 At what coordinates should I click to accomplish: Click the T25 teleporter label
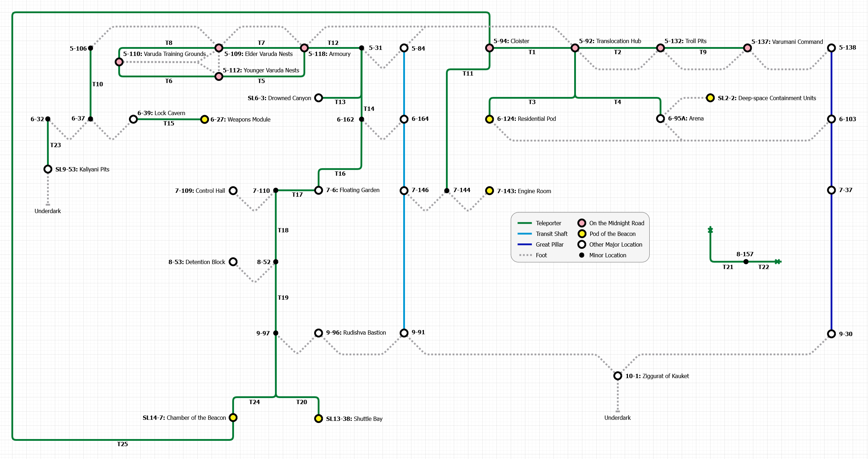click(x=122, y=444)
